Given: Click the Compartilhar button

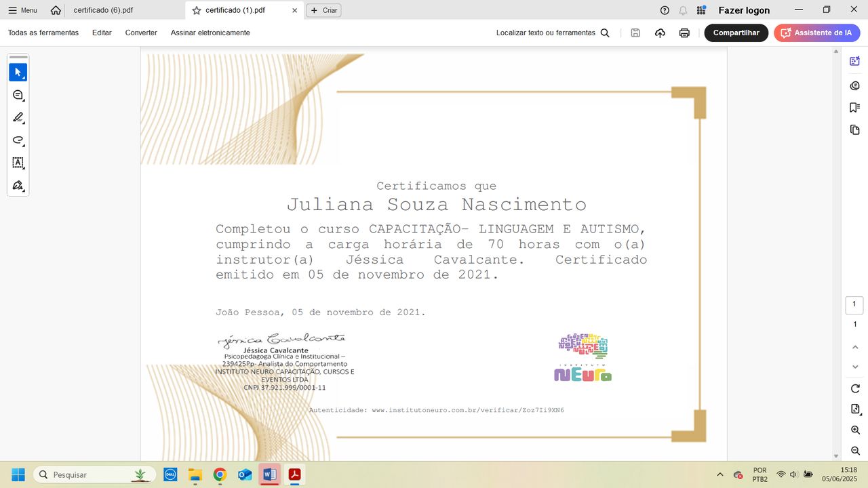Looking at the screenshot, I should tap(736, 33).
